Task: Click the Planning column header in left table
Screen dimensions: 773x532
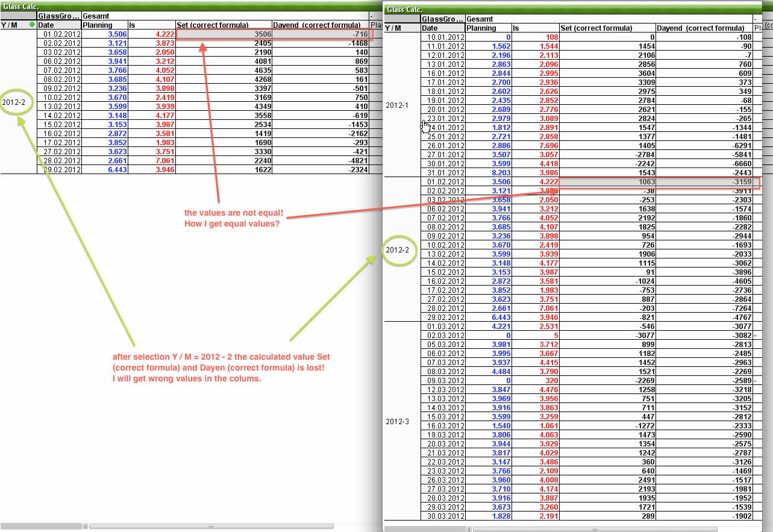Action: click(97, 25)
